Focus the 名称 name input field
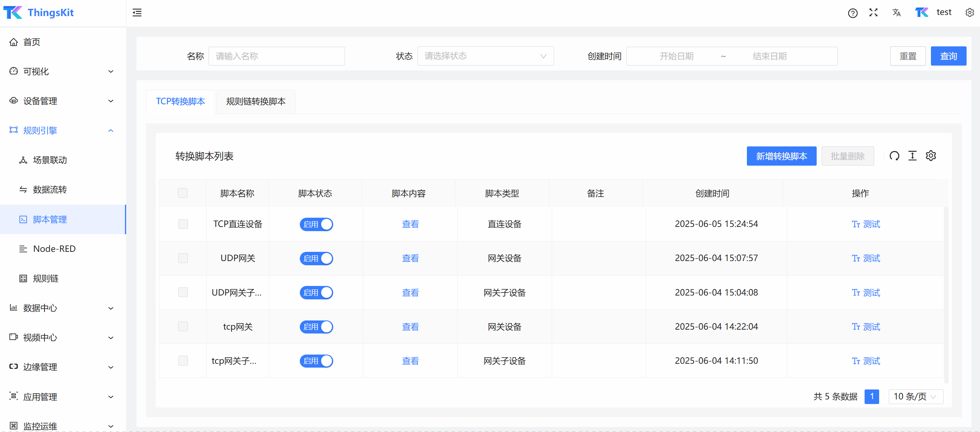The height and width of the screenshot is (432, 980). pyautogui.click(x=277, y=56)
